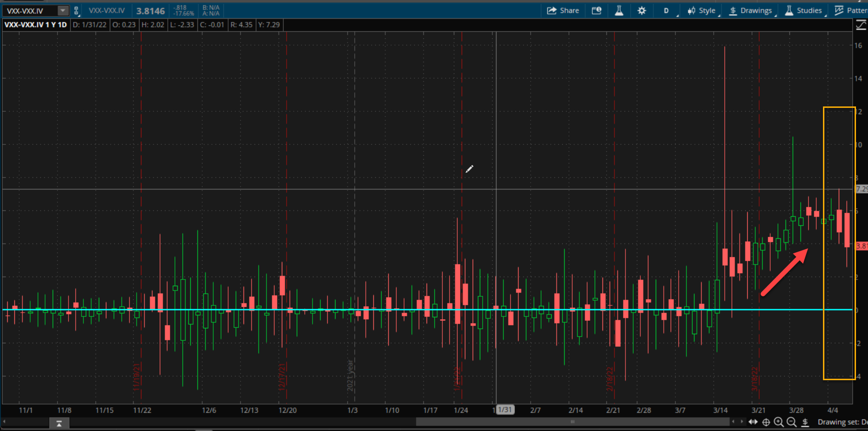Click the scrollbar right arrow button
Screen dimensions: 868x431
pos(742,422)
